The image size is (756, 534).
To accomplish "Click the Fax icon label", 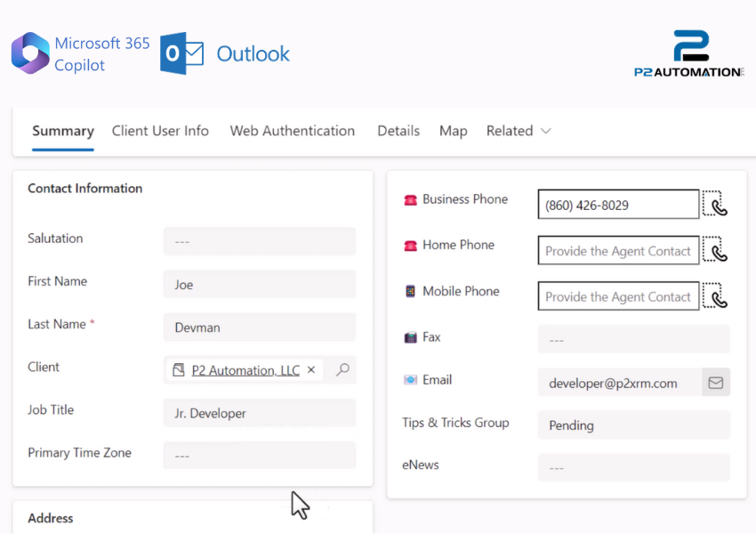I will (x=409, y=337).
